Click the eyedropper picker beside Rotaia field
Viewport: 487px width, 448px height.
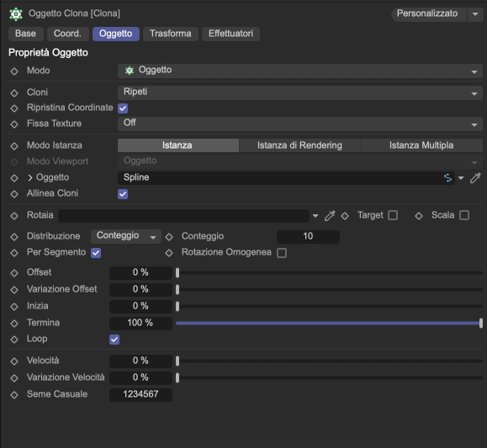330,215
